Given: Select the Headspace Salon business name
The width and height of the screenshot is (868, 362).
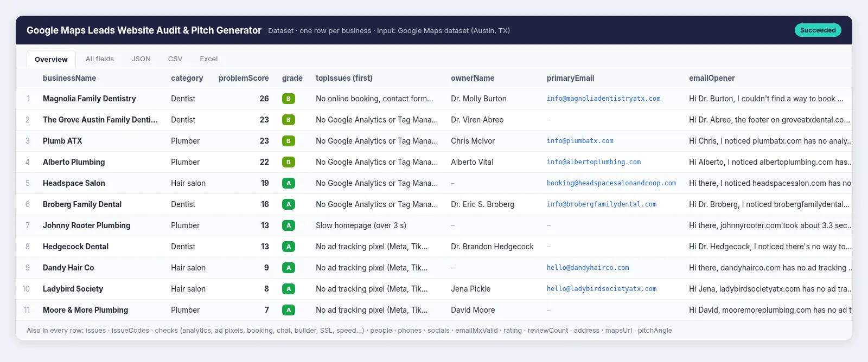Looking at the screenshot, I should click(x=74, y=183).
